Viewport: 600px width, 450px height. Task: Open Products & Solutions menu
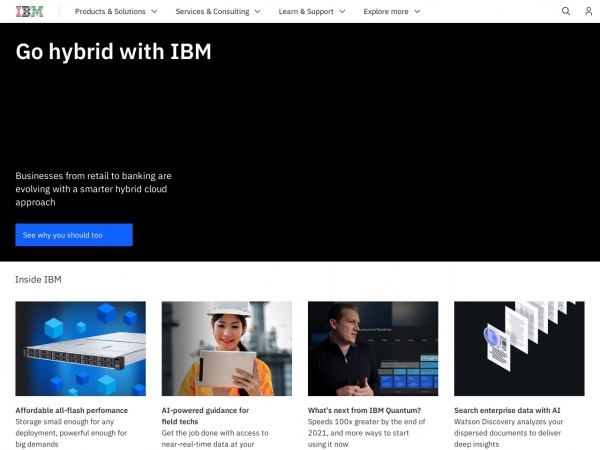[x=116, y=11]
